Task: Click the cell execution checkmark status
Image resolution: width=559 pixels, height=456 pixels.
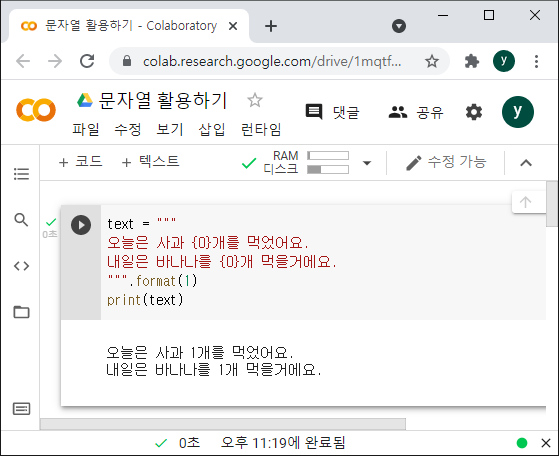Action: [x=51, y=222]
